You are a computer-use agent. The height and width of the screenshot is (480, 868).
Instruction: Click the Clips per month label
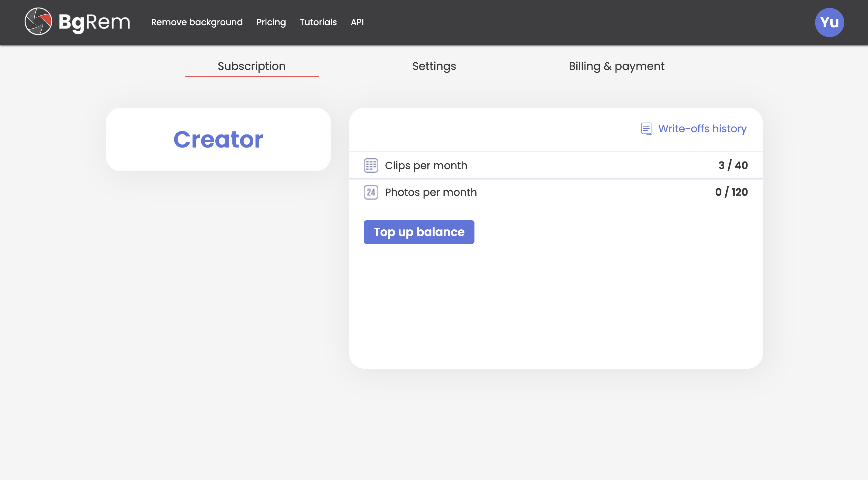(426, 165)
